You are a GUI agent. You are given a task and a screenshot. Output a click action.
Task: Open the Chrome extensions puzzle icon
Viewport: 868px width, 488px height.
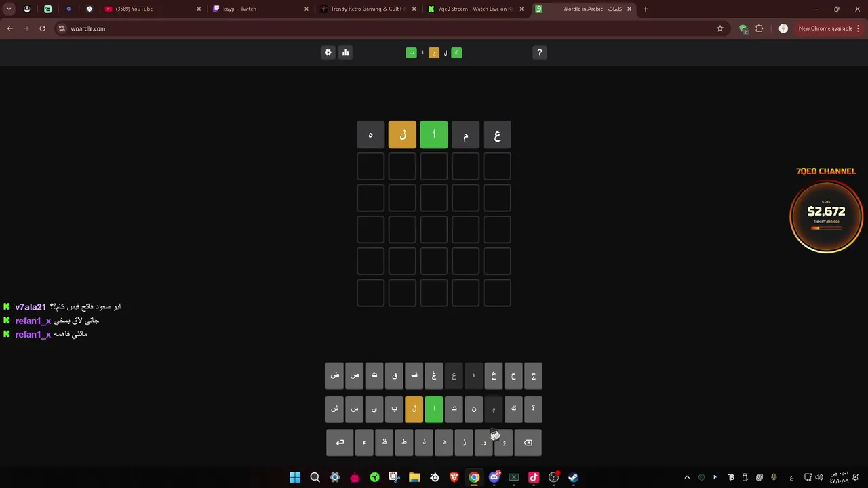pyautogui.click(x=759, y=28)
